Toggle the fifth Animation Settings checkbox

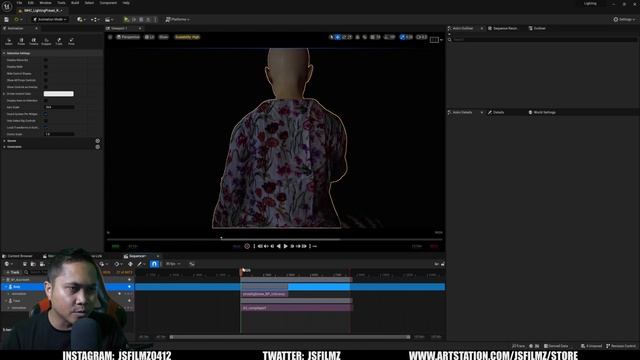[46, 87]
